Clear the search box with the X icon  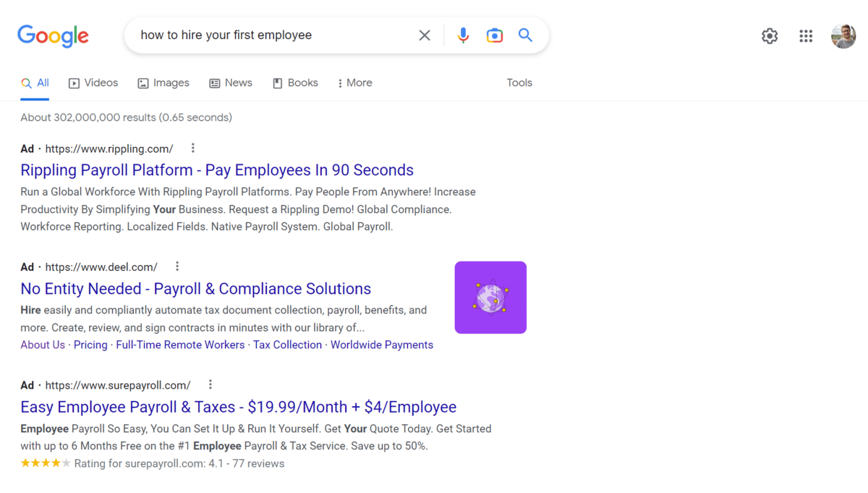click(425, 35)
